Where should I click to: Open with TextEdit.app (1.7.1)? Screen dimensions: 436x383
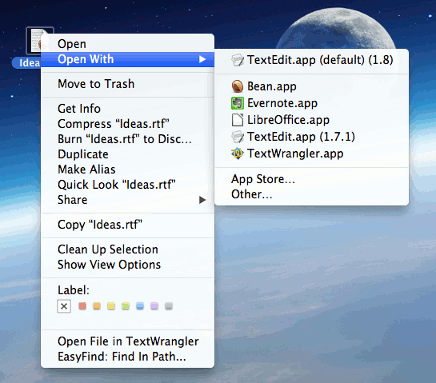click(312, 137)
